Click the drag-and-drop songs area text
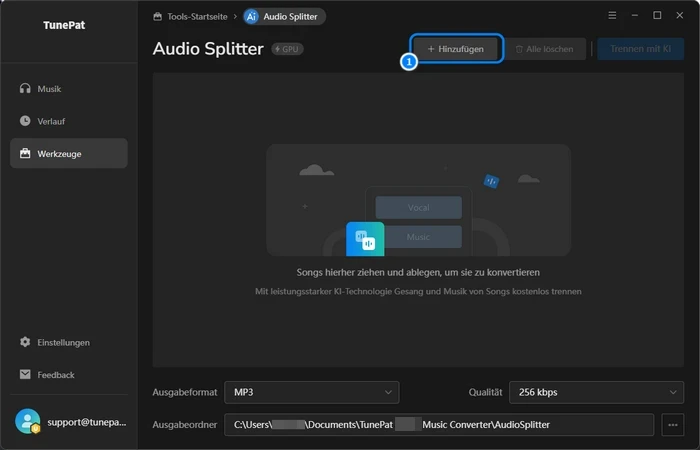Screen dimensions: 700x450 click(x=418, y=272)
